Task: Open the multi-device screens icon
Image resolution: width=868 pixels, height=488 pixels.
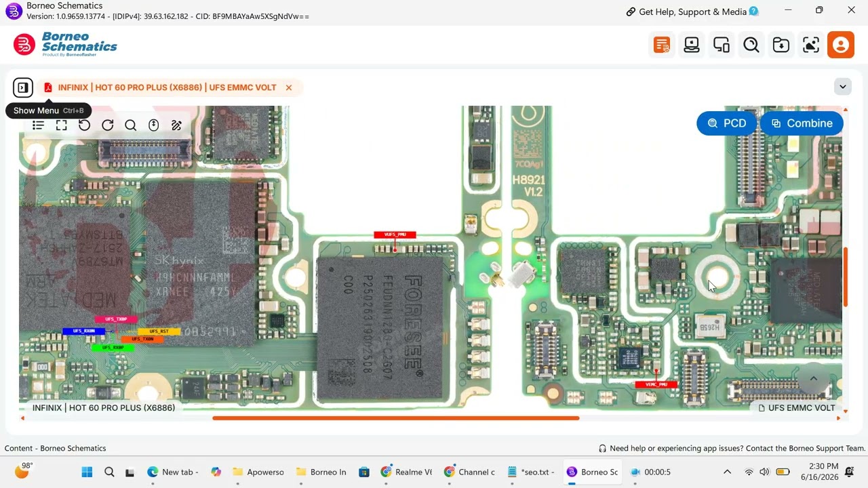Action: pos(721,45)
